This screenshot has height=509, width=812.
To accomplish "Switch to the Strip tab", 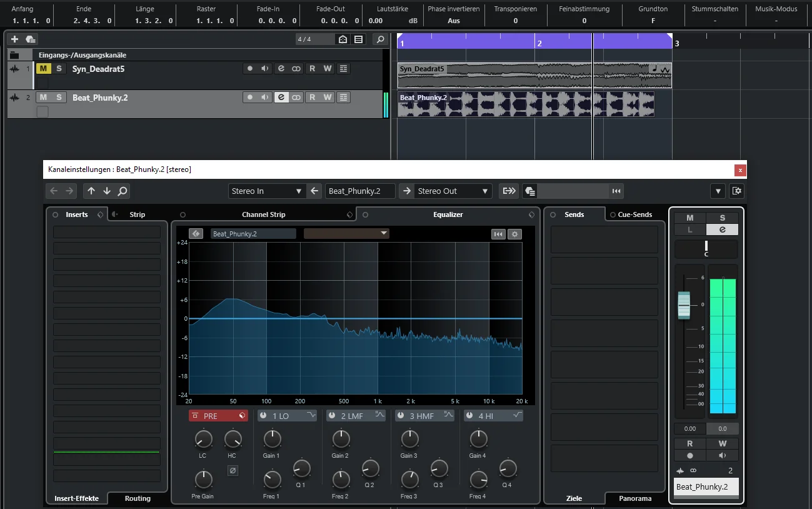I will [137, 214].
